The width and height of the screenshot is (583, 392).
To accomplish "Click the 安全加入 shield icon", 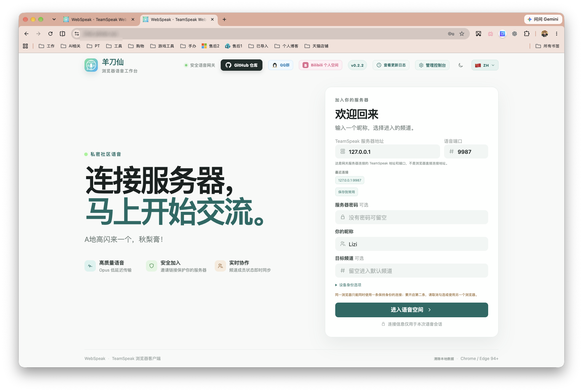I will 152,266.
